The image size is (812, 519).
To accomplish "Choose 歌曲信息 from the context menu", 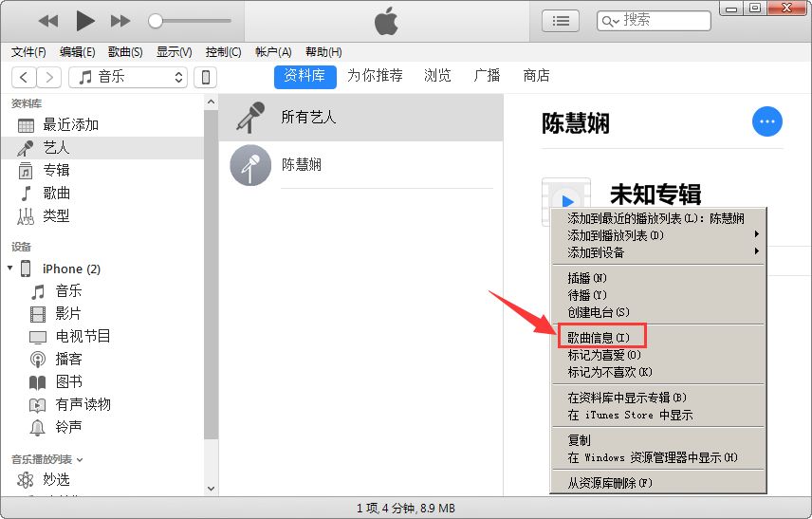I will 600,337.
